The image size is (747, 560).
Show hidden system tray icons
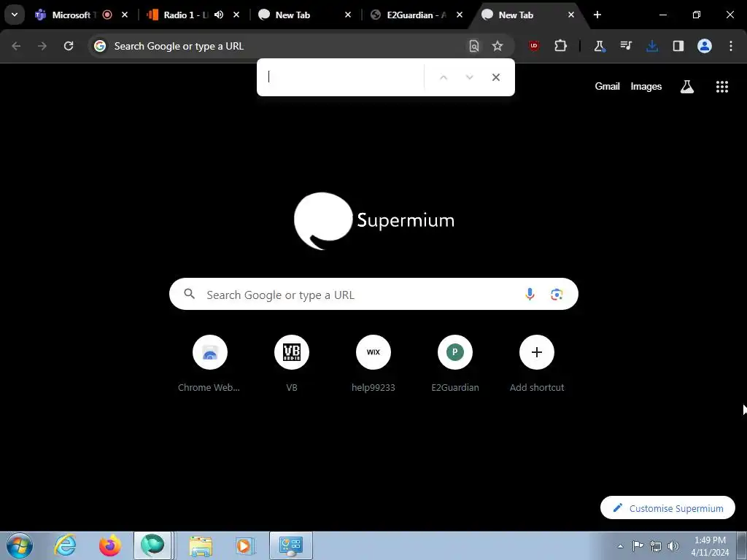click(620, 546)
